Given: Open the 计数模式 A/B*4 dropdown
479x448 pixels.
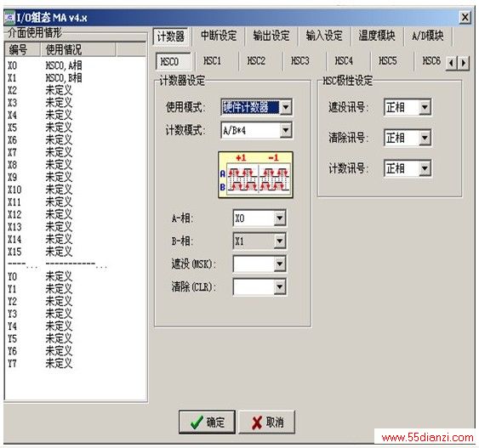Looking at the screenshot, I should click(x=286, y=131).
